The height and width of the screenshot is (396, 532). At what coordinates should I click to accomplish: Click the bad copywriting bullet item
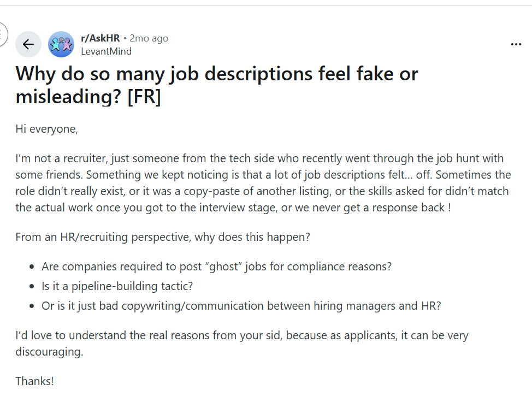tap(240, 306)
